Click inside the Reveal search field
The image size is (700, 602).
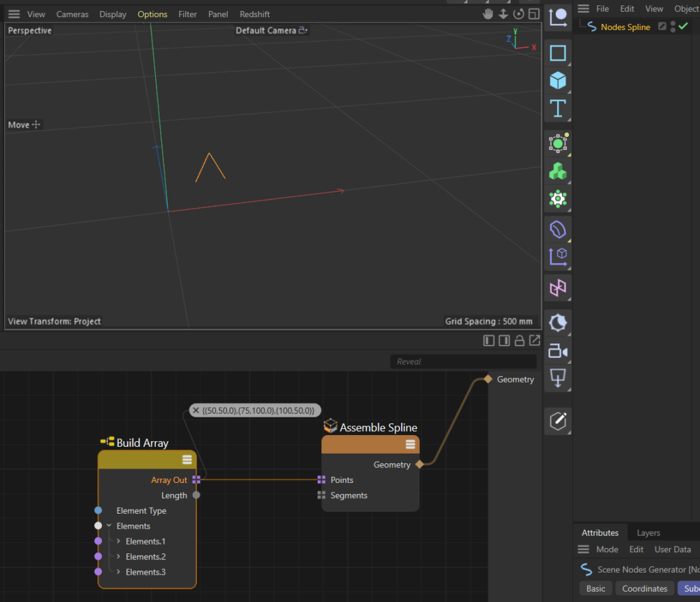click(463, 361)
